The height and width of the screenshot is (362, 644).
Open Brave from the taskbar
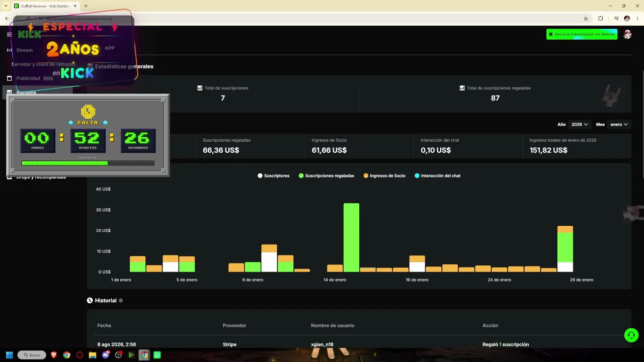[x=54, y=355]
